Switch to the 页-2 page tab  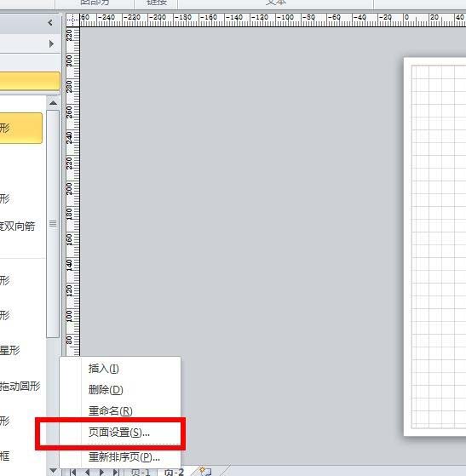click(x=174, y=473)
